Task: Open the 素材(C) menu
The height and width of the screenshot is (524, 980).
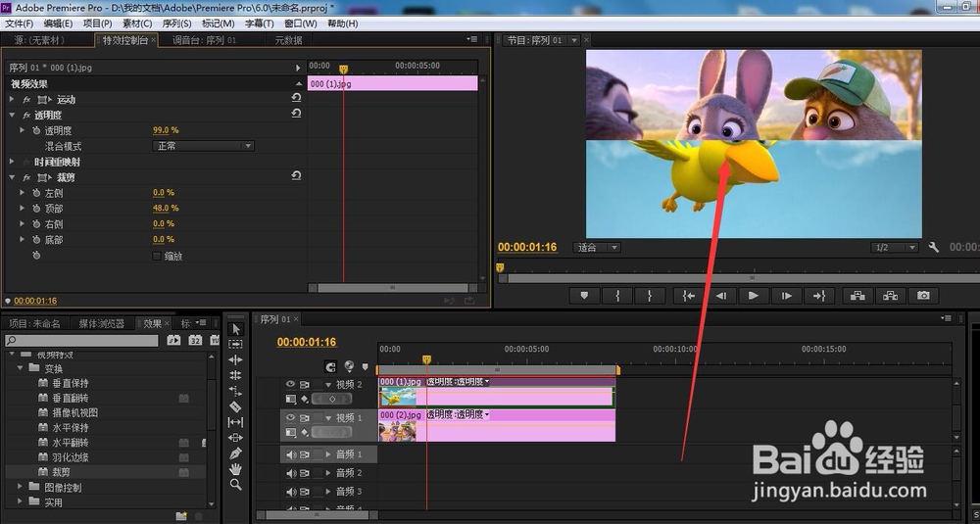Action: pyautogui.click(x=137, y=24)
